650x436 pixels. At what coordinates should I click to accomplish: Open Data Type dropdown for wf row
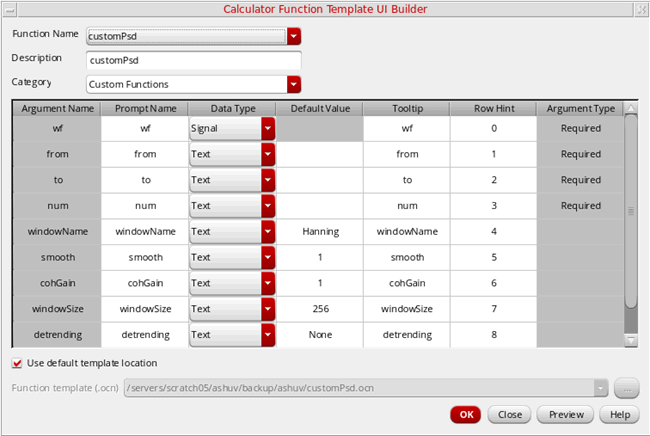click(x=268, y=128)
